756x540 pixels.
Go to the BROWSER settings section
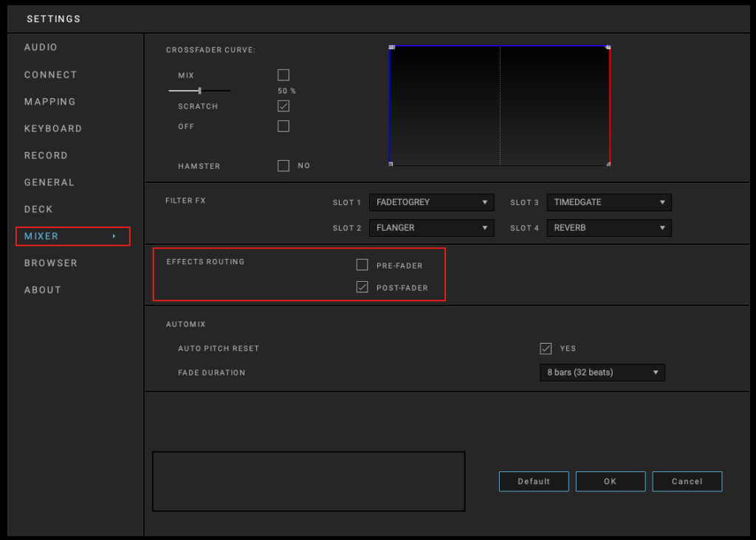pos(50,263)
